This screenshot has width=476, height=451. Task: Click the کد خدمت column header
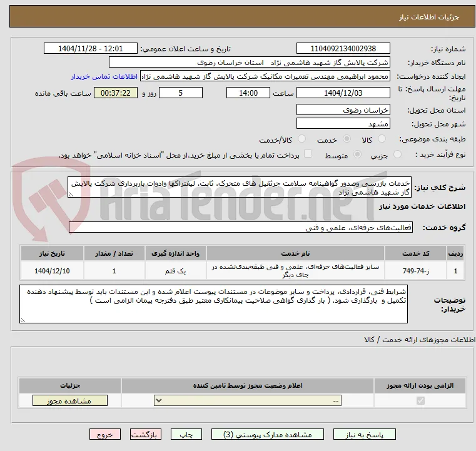pyautogui.click(x=415, y=253)
